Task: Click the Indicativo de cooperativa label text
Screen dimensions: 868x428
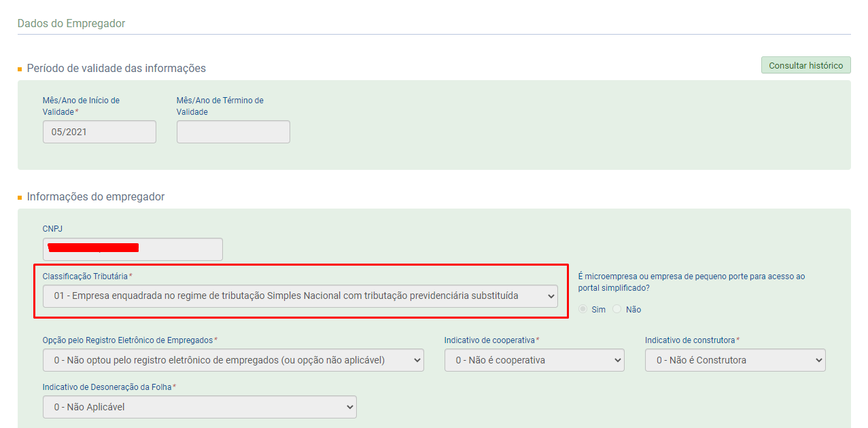Action: click(489, 340)
